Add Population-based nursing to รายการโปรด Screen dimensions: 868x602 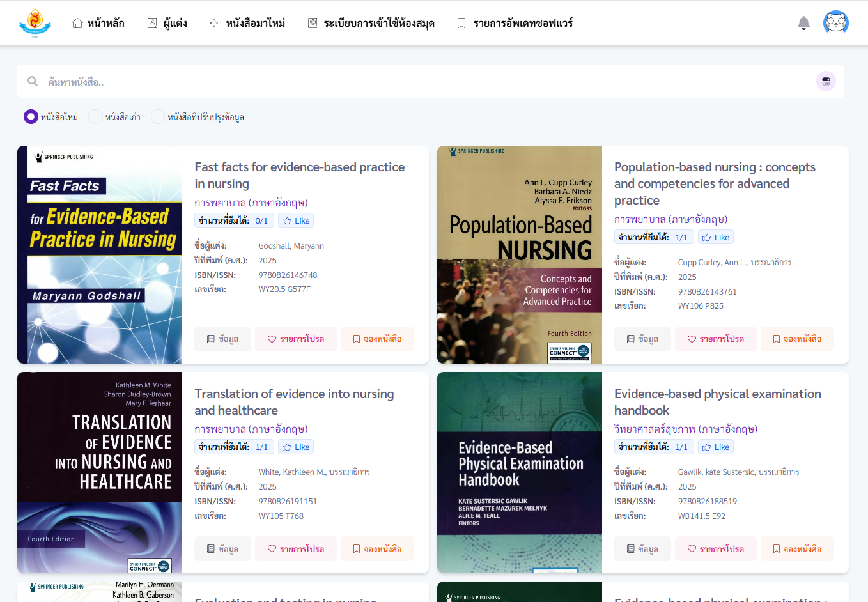pos(715,339)
